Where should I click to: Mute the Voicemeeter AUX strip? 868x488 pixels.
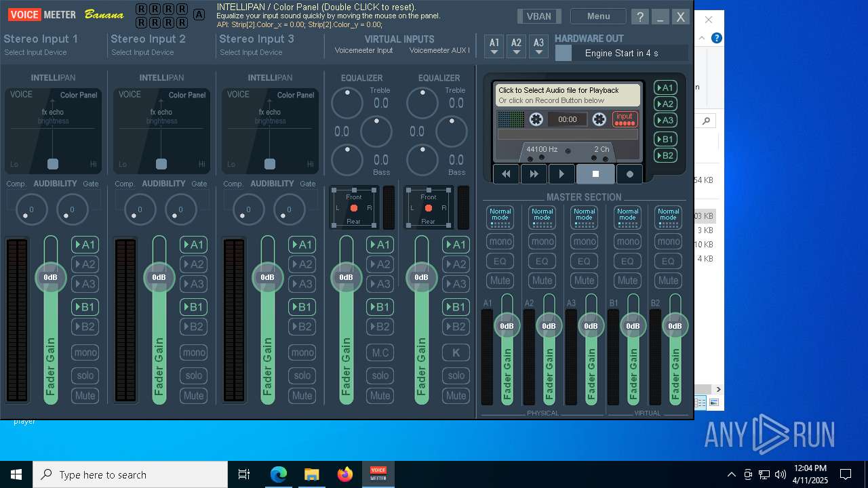(456, 396)
